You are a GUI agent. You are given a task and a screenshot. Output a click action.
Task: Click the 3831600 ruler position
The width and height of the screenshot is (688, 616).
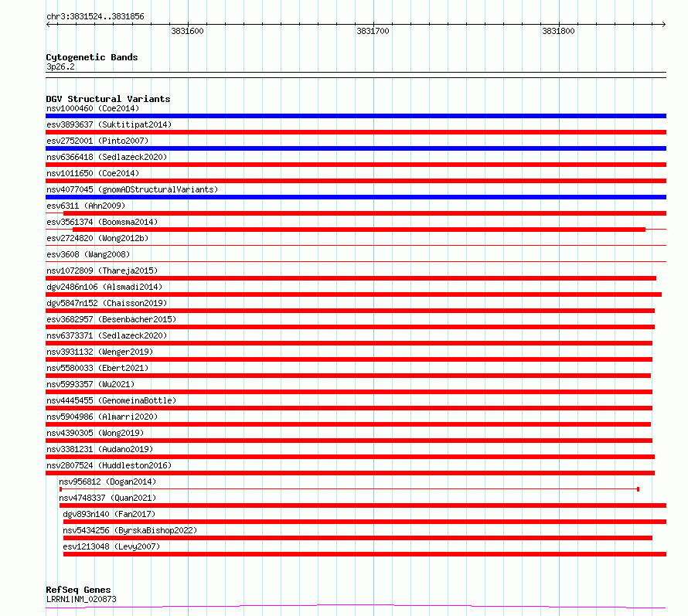[187, 31]
